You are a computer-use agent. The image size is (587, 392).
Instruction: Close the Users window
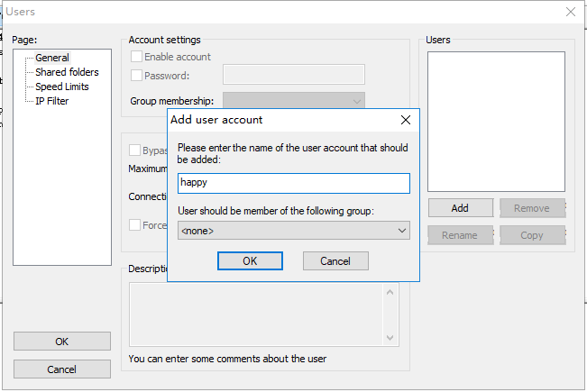pyautogui.click(x=570, y=12)
